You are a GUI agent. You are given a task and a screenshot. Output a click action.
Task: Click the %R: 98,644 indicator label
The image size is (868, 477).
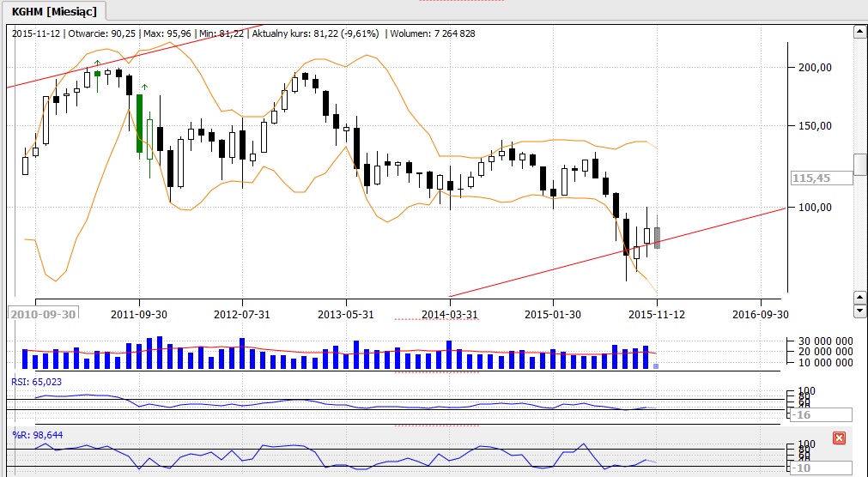point(38,435)
